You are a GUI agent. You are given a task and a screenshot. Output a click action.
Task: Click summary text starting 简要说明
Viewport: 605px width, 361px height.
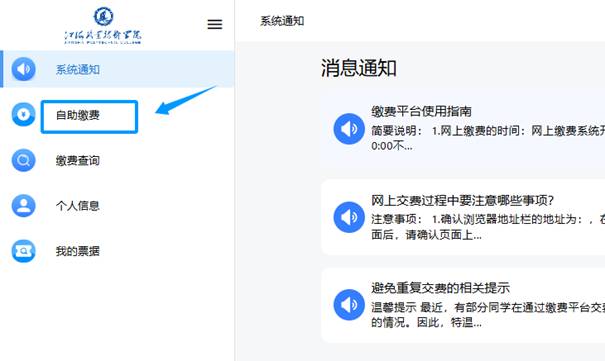[488, 138]
